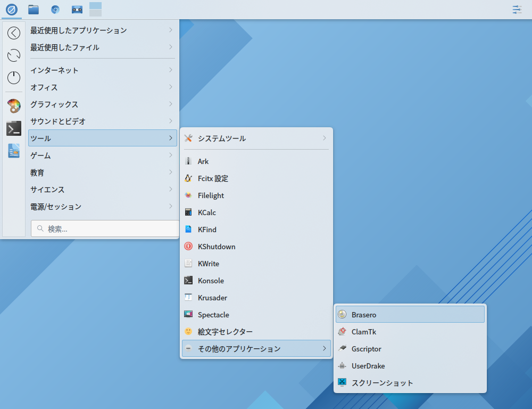
Task: Click the KFind search icon
Action: [x=188, y=230]
